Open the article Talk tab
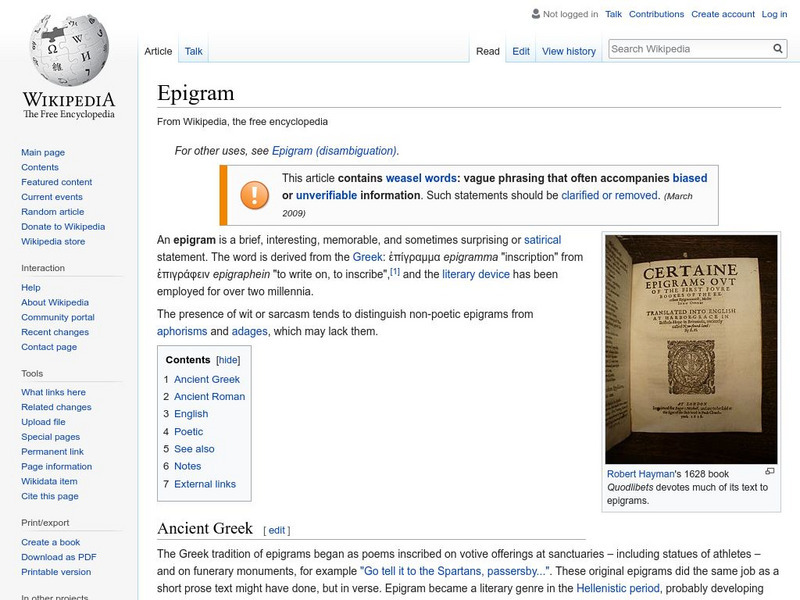This screenshot has height=600, width=800. tap(193, 51)
